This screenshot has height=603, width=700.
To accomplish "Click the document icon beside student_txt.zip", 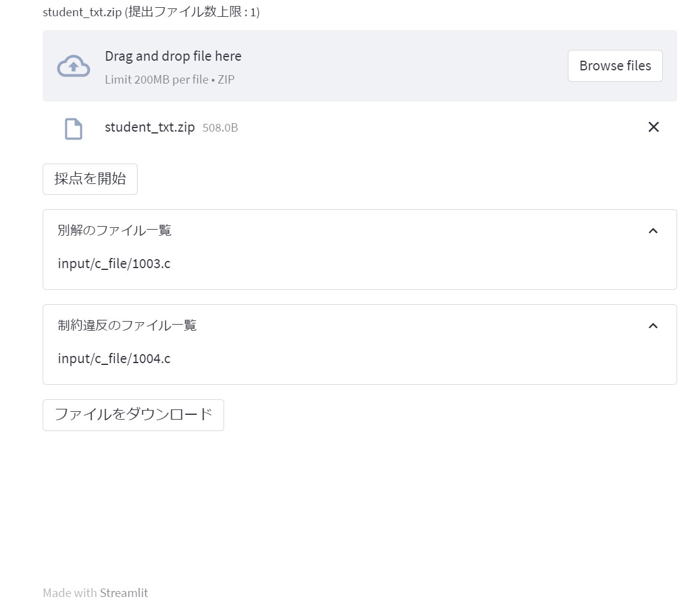I will click(x=73, y=128).
